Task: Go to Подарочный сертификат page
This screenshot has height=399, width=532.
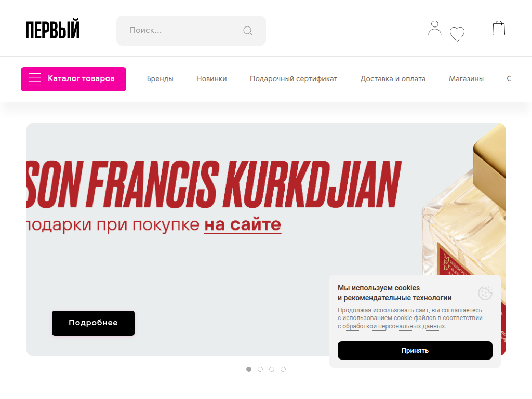Action: click(x=294, y=79)
